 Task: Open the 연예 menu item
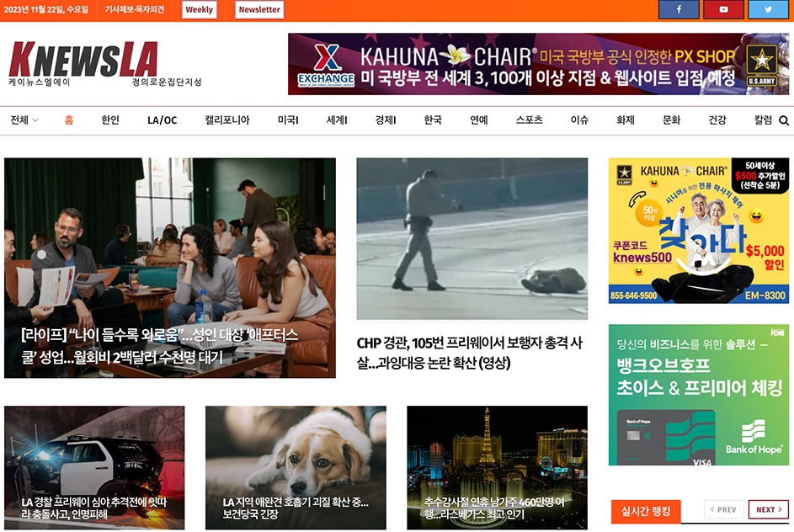coord(477,120)
